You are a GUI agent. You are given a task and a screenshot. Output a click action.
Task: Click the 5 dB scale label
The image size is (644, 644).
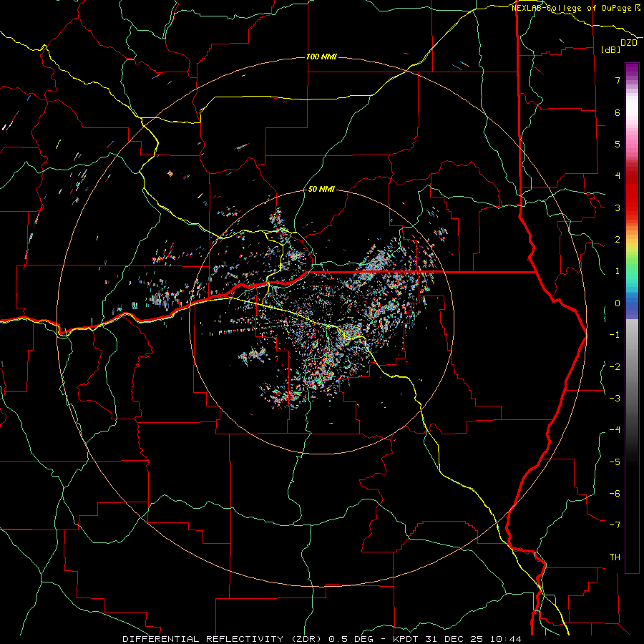pyautogui.click(x=618, y=144)
